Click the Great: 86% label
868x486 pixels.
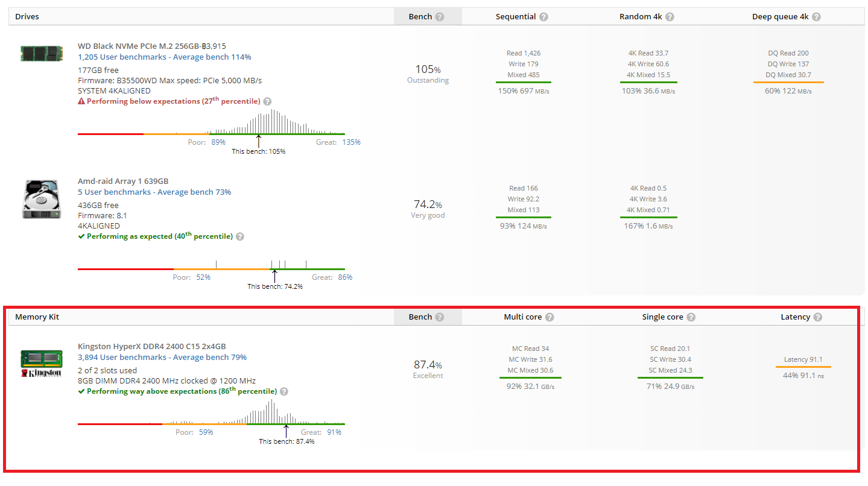tap(332, 278)
